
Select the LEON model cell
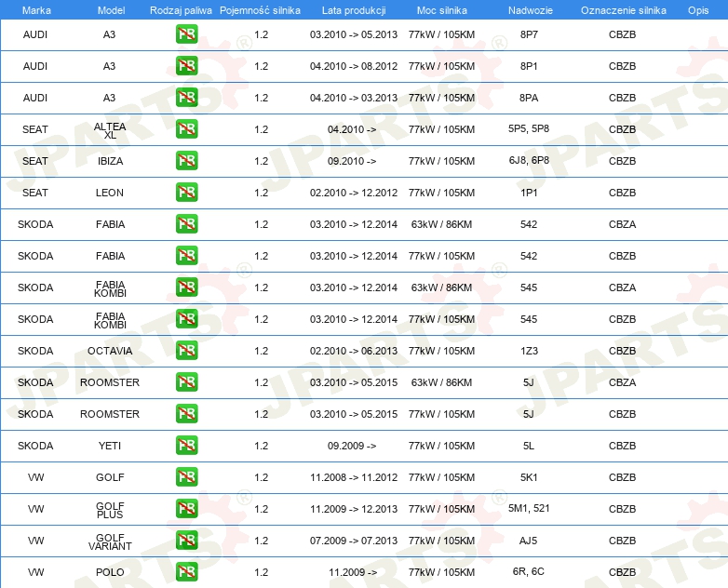point(110,193)
